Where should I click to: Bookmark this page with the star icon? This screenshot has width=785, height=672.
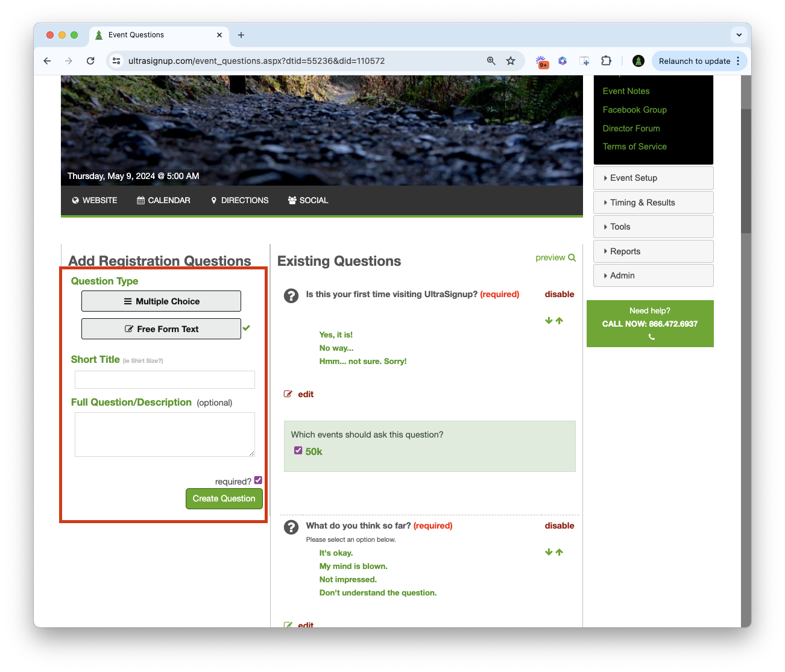click(x=511, y=61)
